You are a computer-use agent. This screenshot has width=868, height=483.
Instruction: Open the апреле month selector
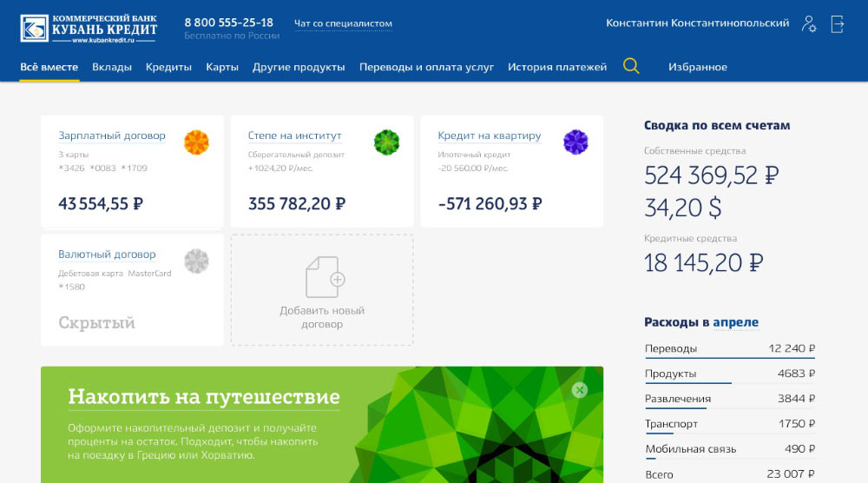point(736,322)
